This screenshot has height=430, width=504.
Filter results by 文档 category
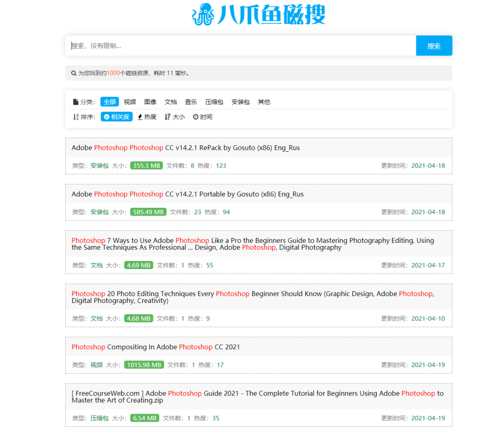click(171, 102)
